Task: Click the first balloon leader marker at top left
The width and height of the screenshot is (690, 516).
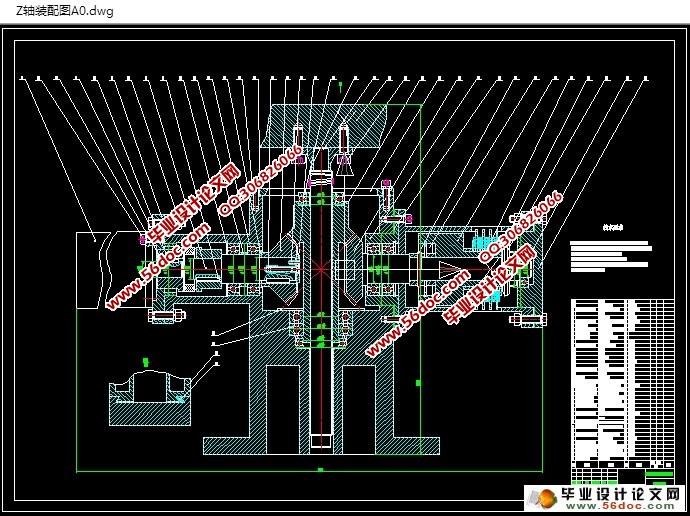Action: [x=21, y=77]
